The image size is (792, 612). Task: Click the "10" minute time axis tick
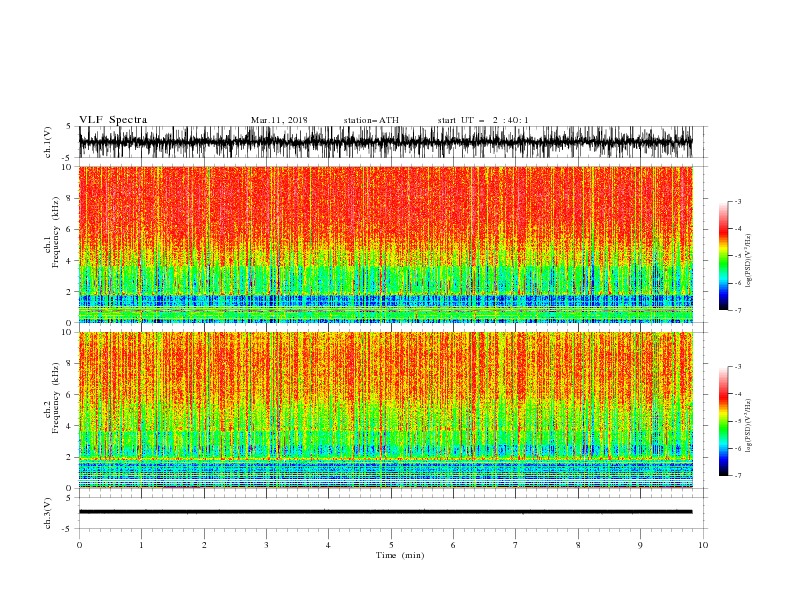tap(703, 545)
